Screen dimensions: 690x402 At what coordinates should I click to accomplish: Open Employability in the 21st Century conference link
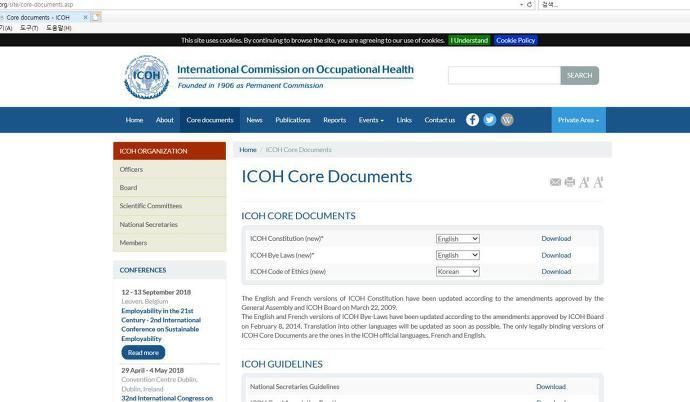point(161,325)
